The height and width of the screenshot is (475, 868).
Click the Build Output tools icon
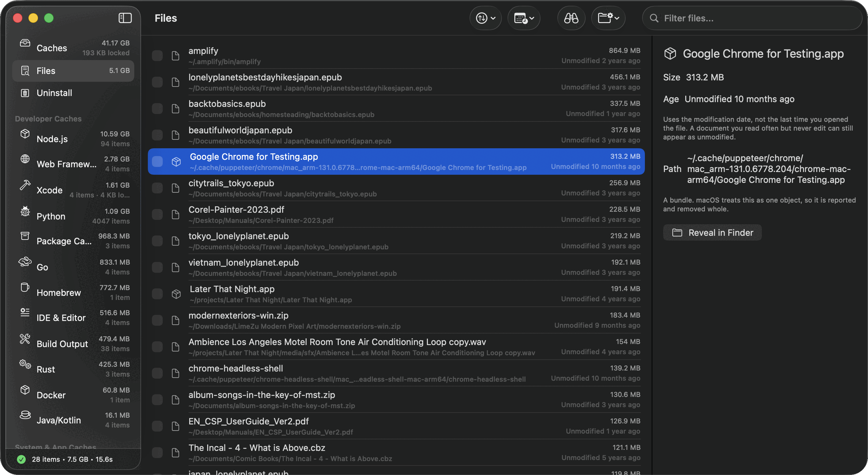[x=25, y=339]
